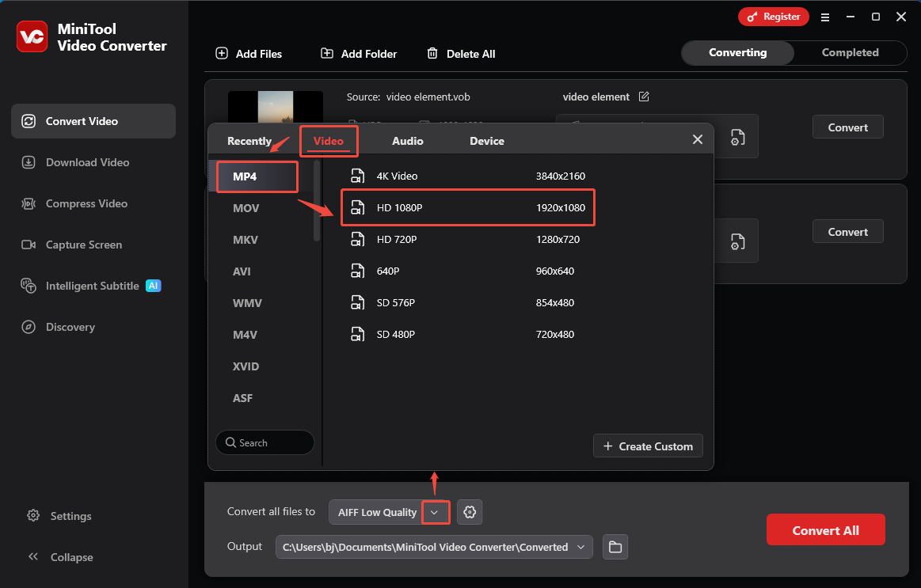This screenshot has width=921, height=588.
Task: Click the Add Files icon
Action: pos(222,53)
